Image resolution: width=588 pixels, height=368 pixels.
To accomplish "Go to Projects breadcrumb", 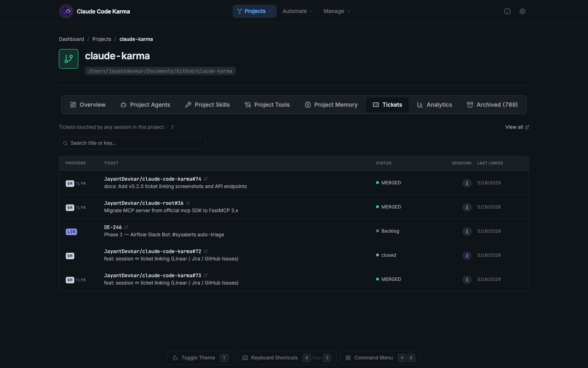I will [102, 39].
